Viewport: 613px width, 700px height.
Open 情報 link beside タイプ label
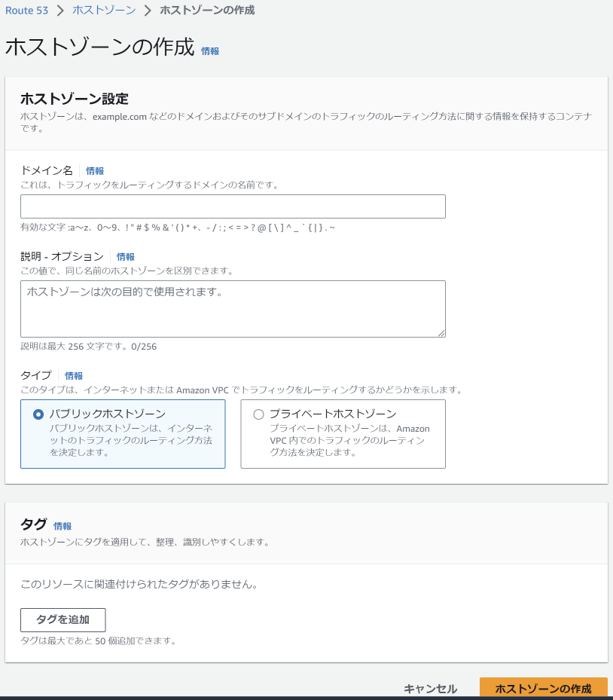pos(74,376)
